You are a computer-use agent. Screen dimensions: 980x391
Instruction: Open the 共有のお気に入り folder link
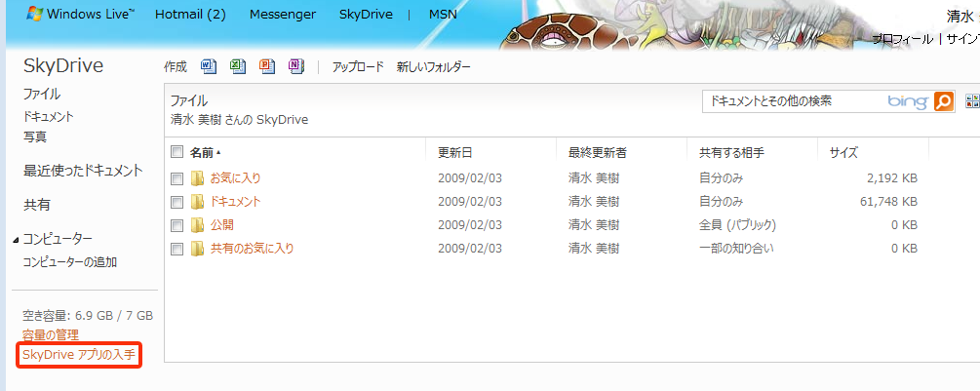[252, 248]
